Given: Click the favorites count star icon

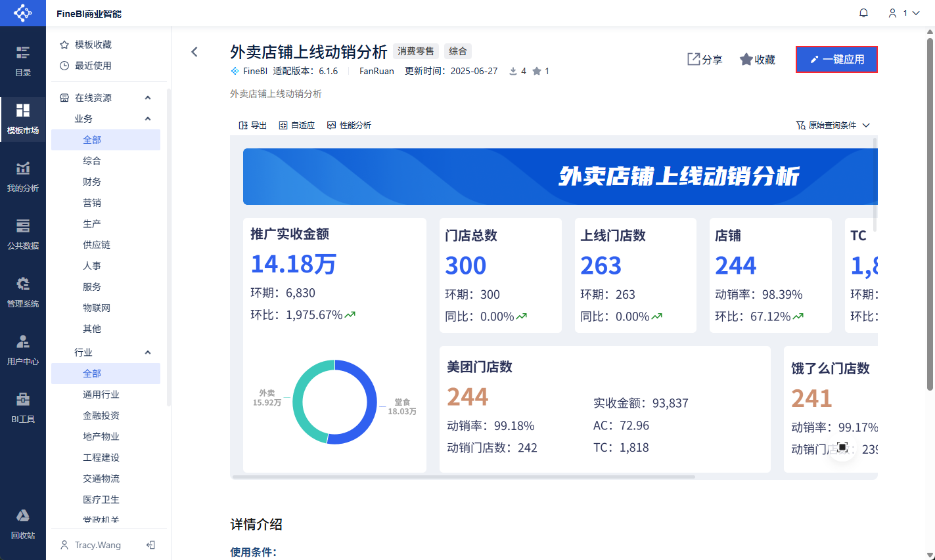Looking at the screenshot, I should pos(537,71).
